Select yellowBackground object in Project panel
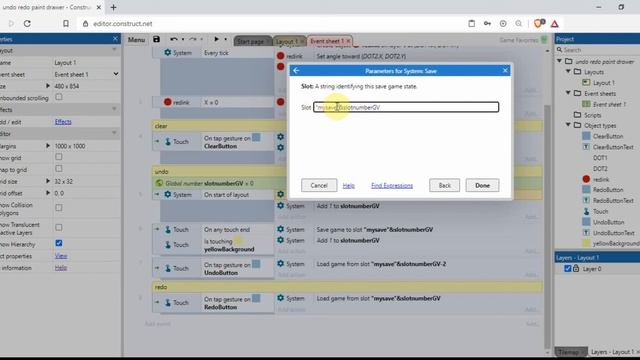640x360 pixels. tap(616, 244)
